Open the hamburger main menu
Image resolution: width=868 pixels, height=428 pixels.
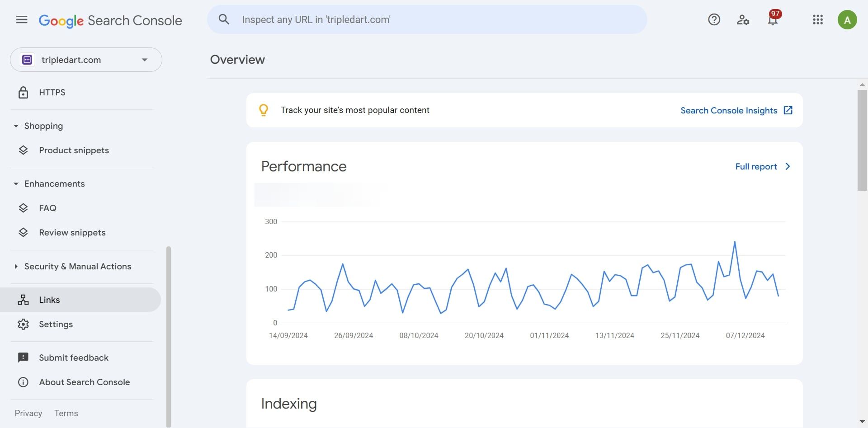click(x=22, y=20)
